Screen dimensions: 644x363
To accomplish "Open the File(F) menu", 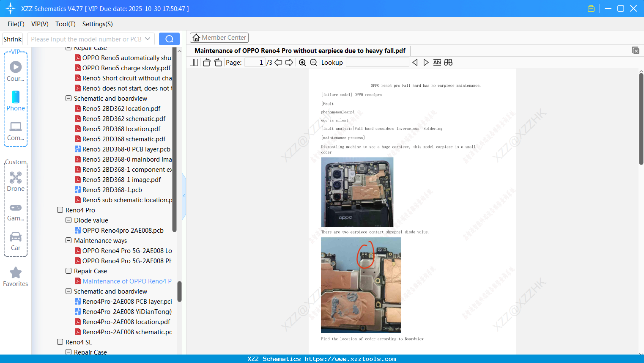I will [x=16, y=24].
